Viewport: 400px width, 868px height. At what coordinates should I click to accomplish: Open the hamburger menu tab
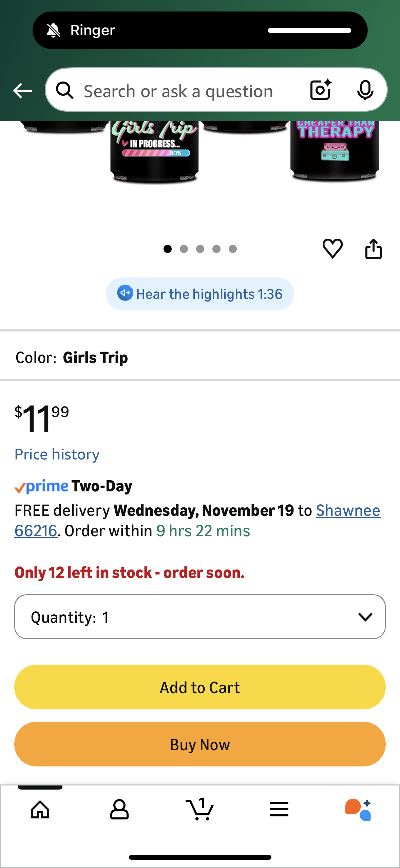click(279, 809)
